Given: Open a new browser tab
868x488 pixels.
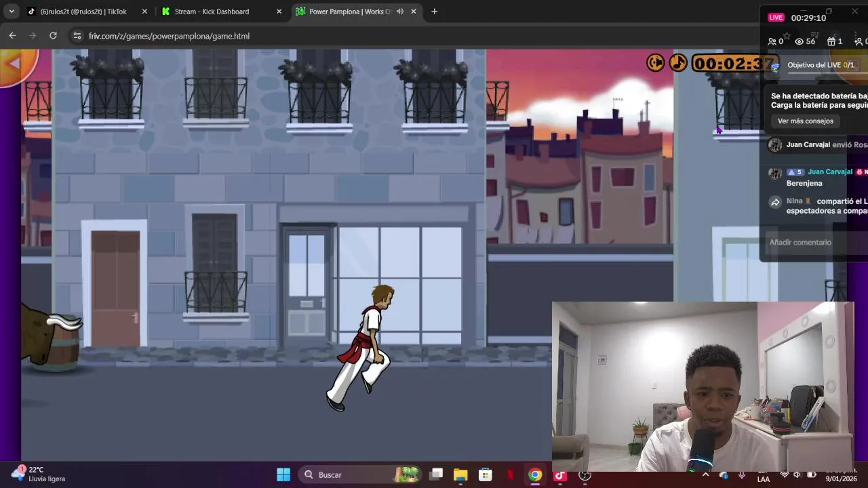Looking at the screenshot, I should [434, 12].
